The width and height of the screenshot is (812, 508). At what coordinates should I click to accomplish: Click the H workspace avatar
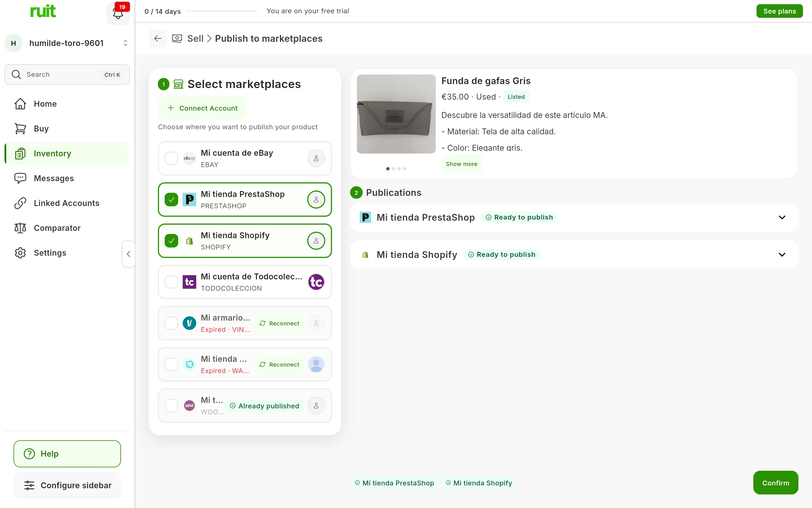pos(14,43)
